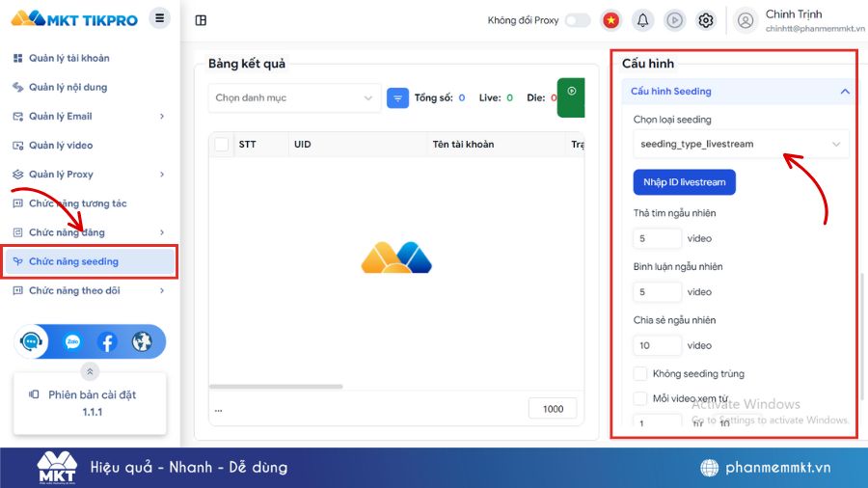Open the phanmemmkt.vn link
The image size is (868, 488).
(x=777, y=468)
